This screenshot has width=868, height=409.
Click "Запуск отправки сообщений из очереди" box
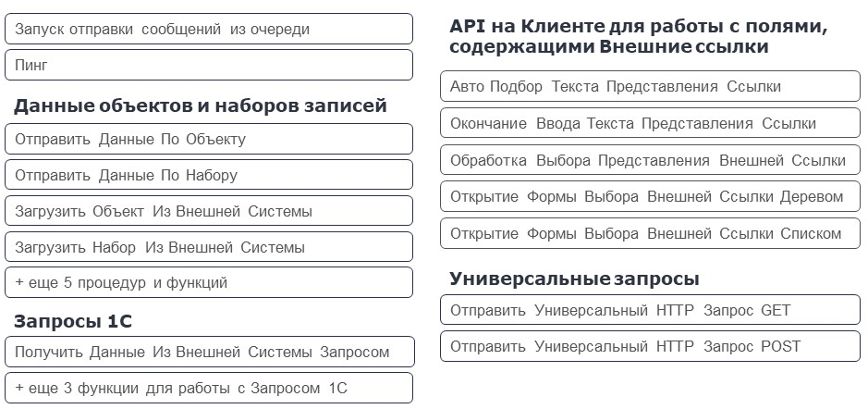(x=208, y=30)
